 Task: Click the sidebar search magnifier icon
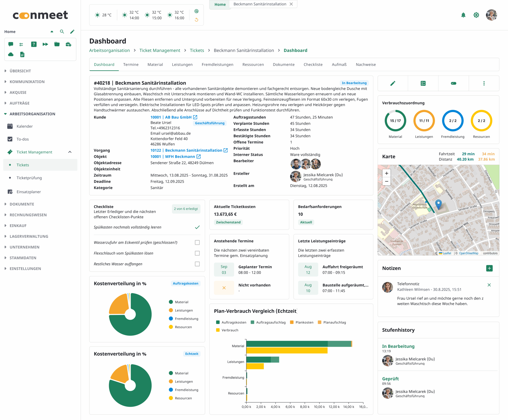[x=62, y=32]
